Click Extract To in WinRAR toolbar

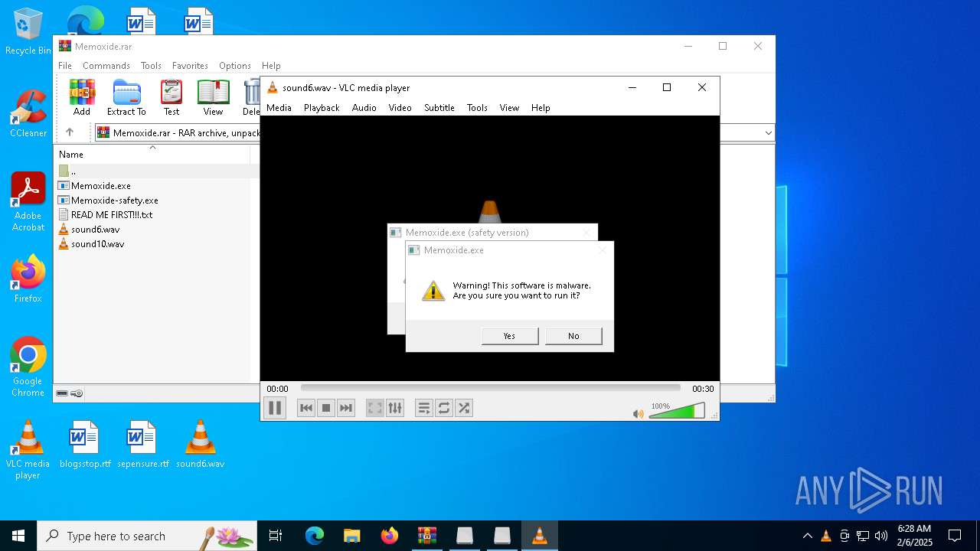[126, 98]
